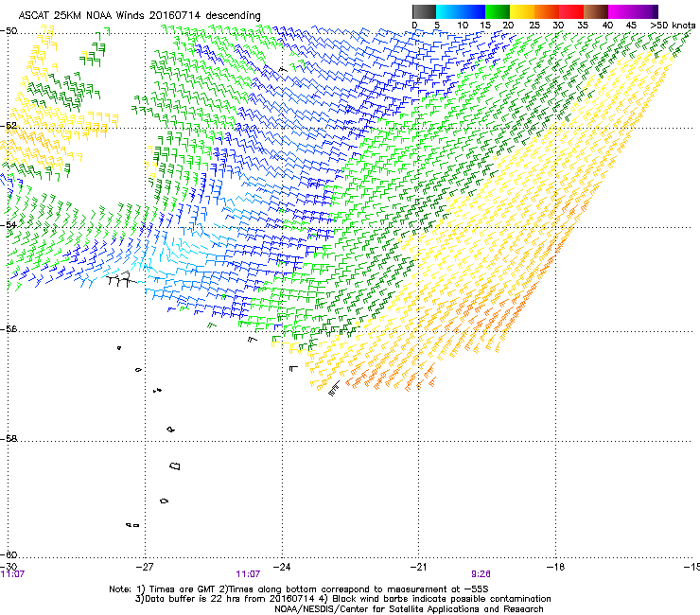Click the '-60' latitude label
The width and height of the screenshot is (700, 615).
coord(9,554)
